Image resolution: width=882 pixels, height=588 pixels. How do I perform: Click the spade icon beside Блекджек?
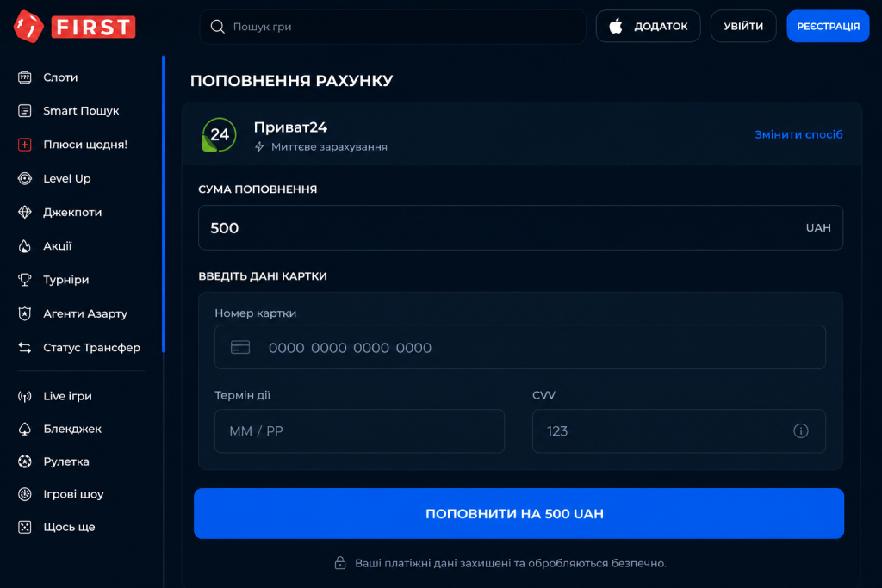pyautogui.click(x=25, y=429)
